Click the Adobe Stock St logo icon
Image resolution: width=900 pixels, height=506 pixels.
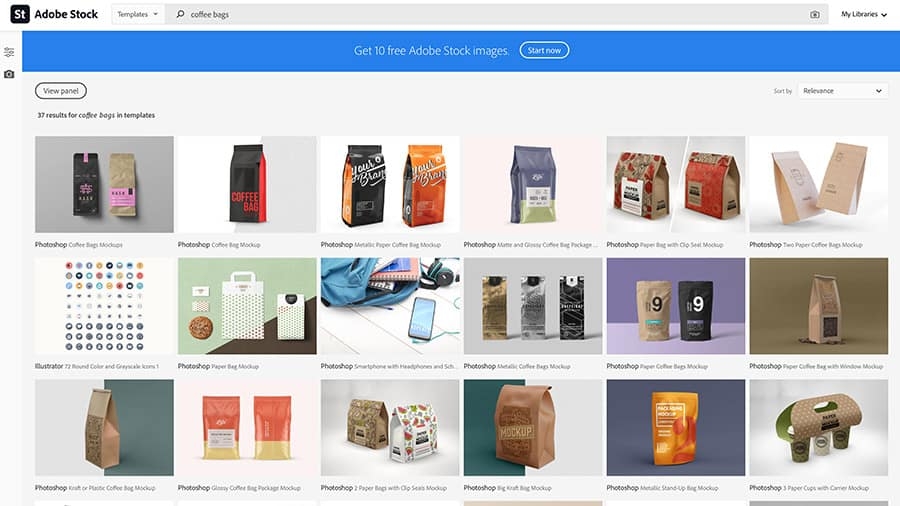(20, 14)
